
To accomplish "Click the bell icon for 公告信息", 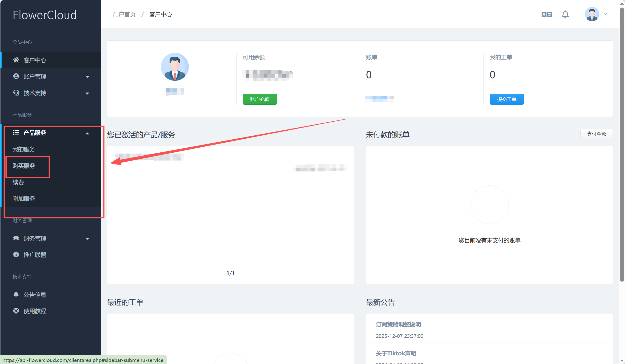I will click(16, 294).
